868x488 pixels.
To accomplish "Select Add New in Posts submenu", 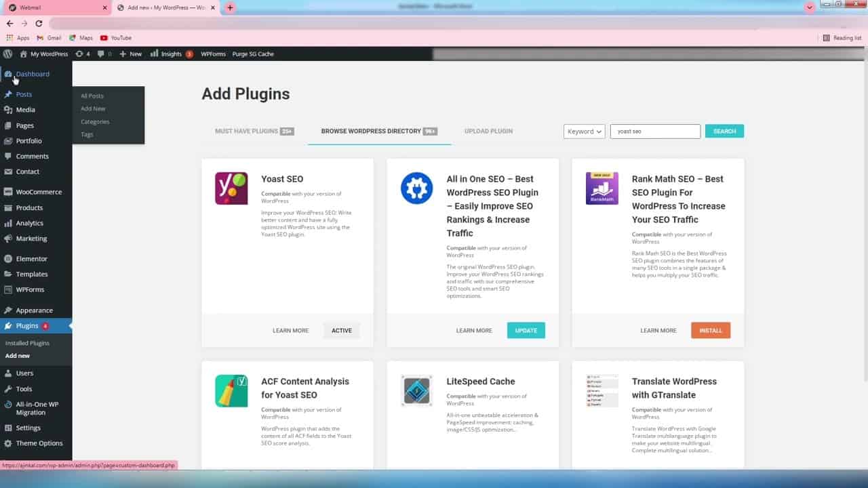I will tap(93, 108).
